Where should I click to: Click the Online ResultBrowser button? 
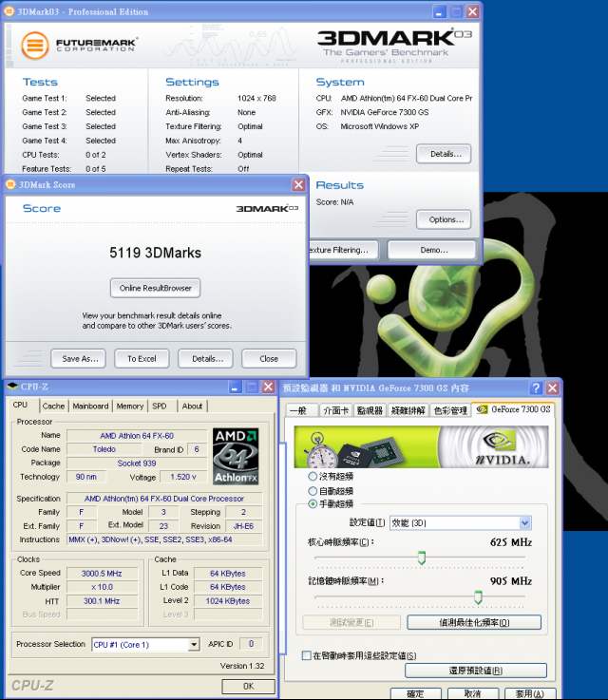coord(156,288)
